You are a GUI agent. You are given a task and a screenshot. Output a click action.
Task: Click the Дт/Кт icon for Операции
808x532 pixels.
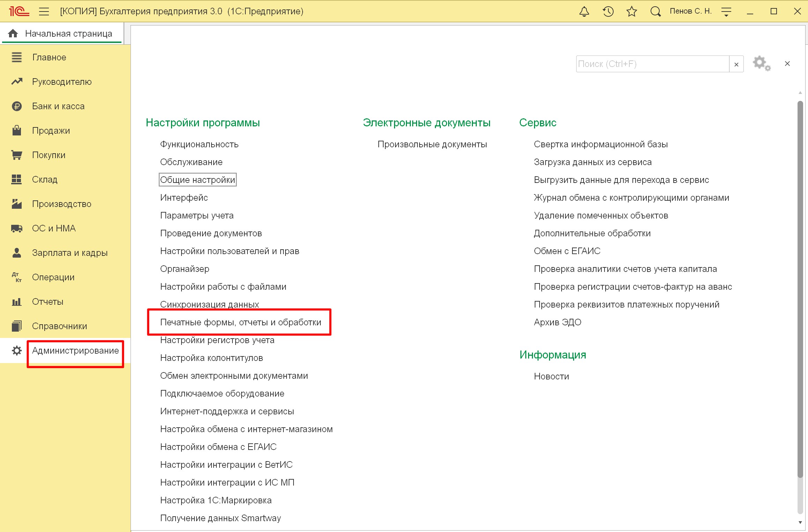(x=16, y=277)
